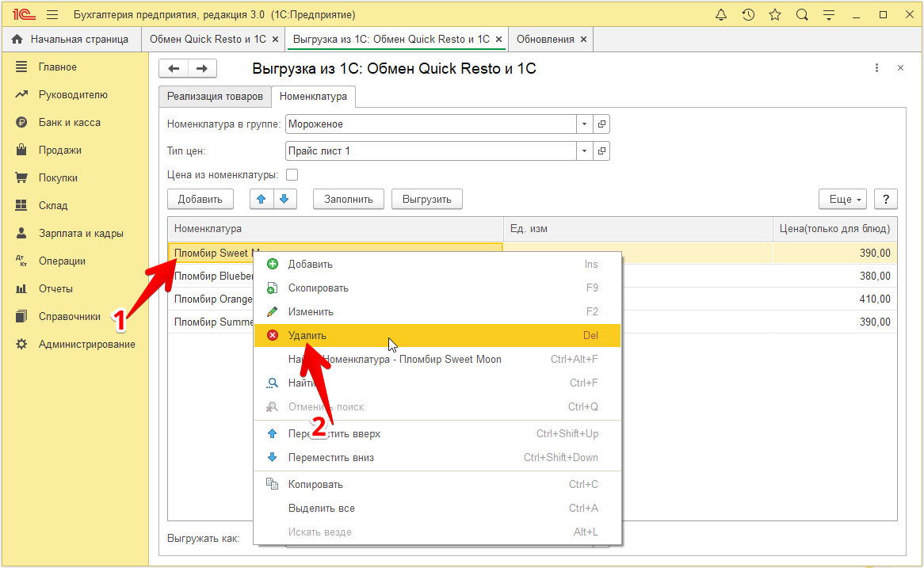Switch to Начальная страница tab

click(x=71, y=39)
